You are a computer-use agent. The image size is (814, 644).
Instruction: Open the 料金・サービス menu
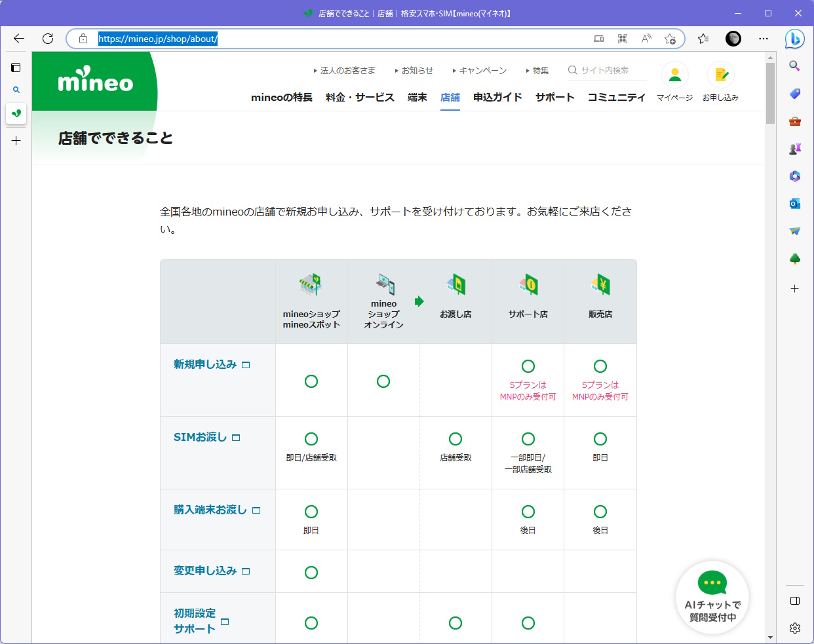point(360,97)
